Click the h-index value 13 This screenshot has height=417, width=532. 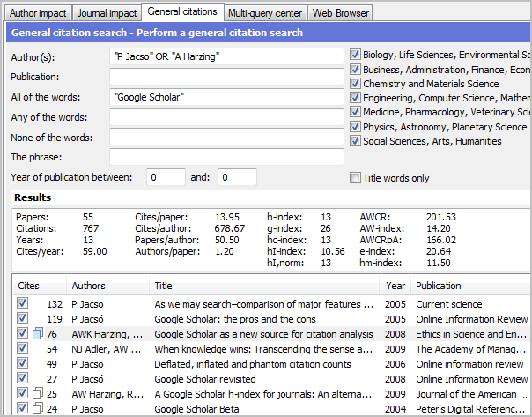(326, 217)
